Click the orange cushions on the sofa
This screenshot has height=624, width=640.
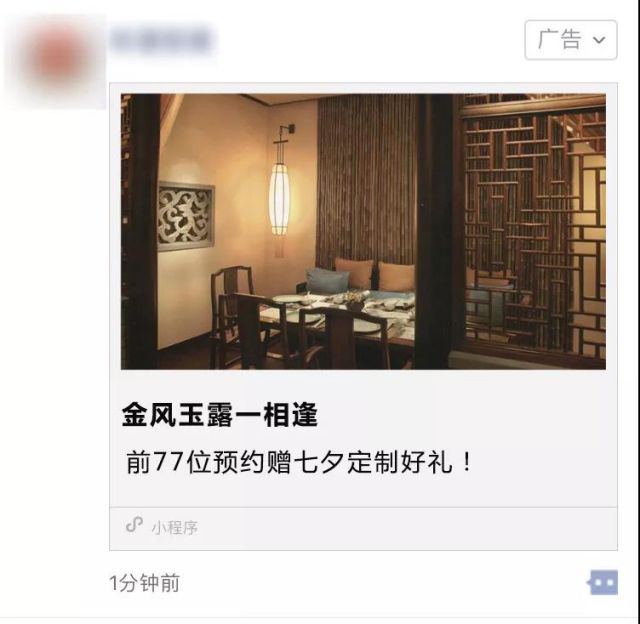coord(376,274)
